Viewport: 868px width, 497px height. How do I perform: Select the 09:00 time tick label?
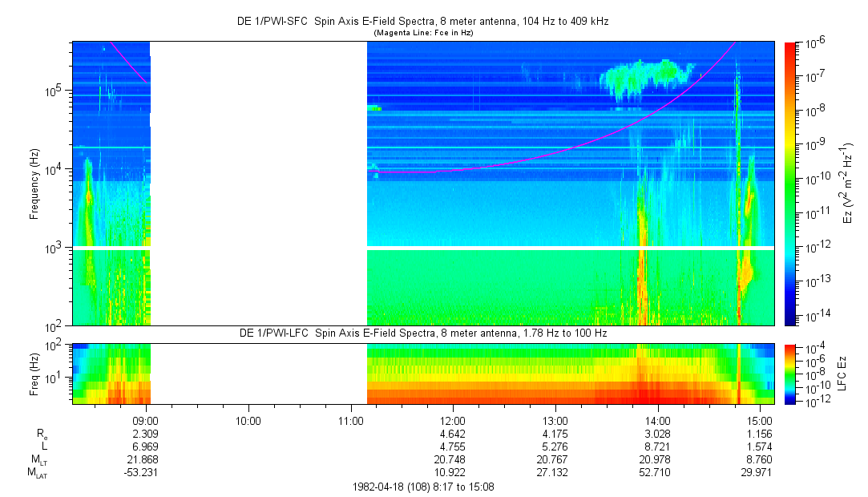tap(145, 419)
